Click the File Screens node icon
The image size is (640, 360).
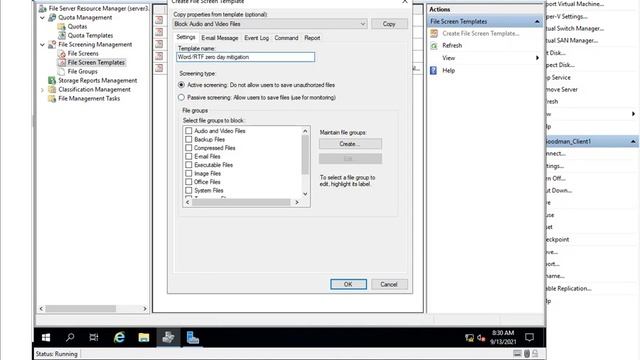click(62, 53)
